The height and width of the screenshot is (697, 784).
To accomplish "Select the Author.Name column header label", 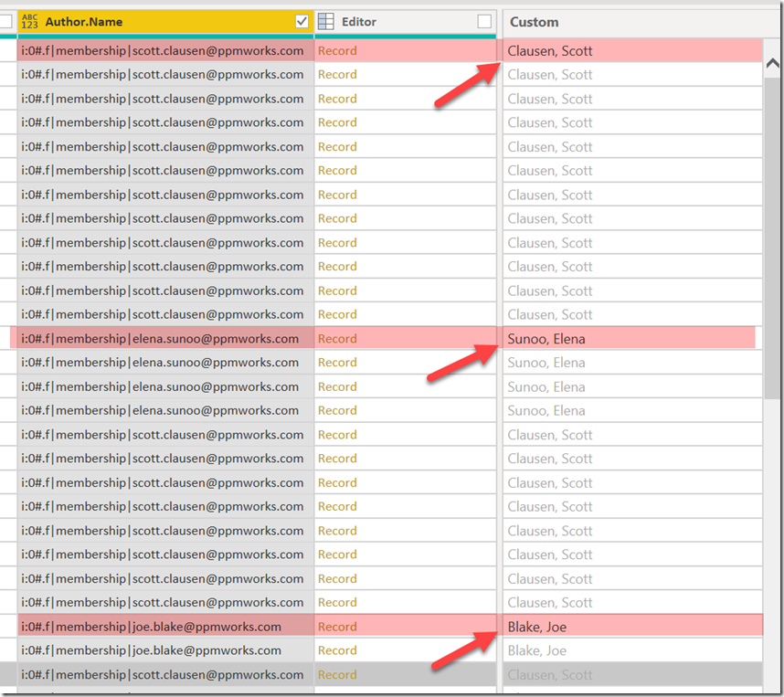I will pos(84,22).
